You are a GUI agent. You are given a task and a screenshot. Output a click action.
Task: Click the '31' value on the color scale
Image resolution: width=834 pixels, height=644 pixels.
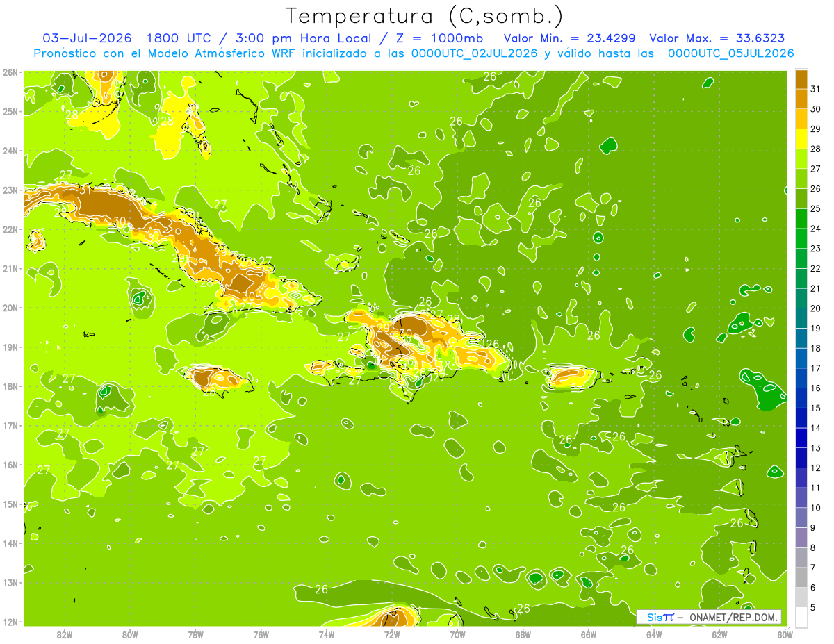click(816, 89)
